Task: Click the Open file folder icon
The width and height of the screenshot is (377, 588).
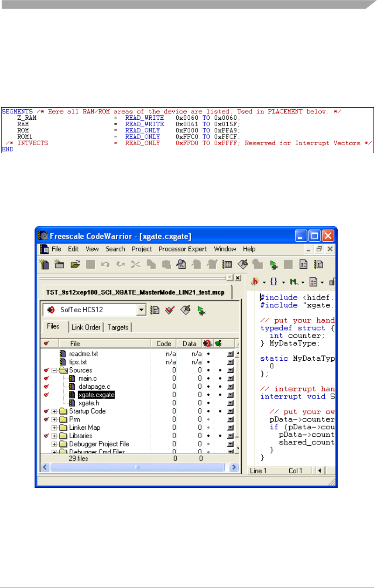Action: (x=75, y=264)
